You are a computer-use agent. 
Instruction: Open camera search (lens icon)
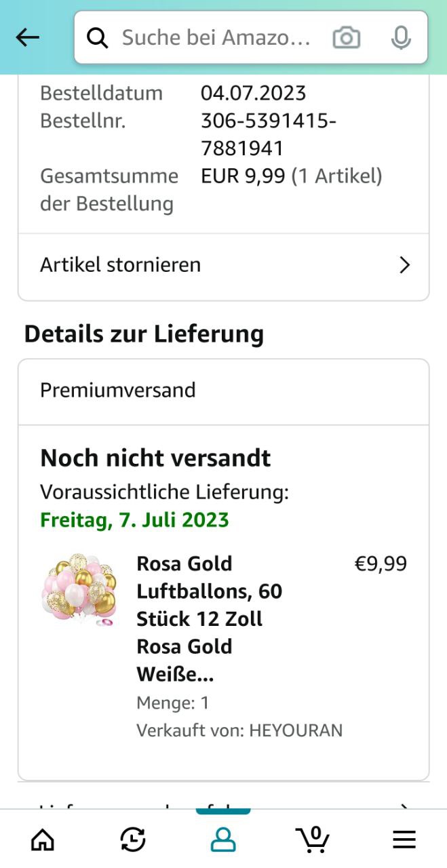346,38
